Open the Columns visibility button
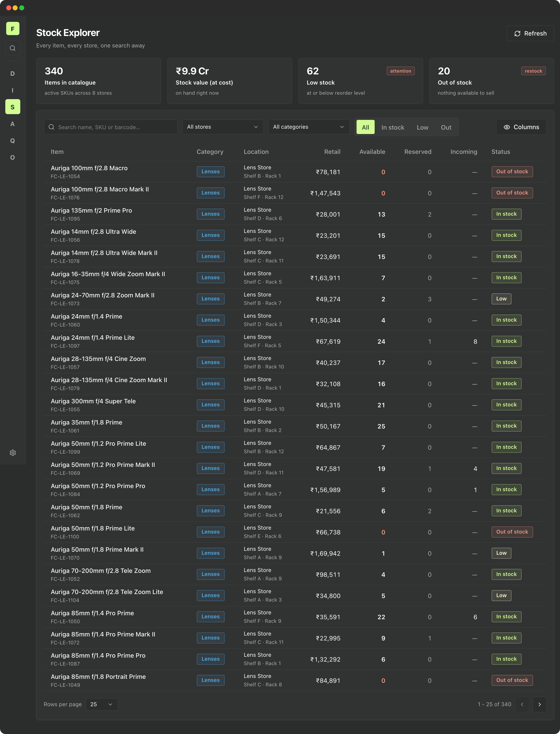The image size is (560, 734). (x=521, y=127)
